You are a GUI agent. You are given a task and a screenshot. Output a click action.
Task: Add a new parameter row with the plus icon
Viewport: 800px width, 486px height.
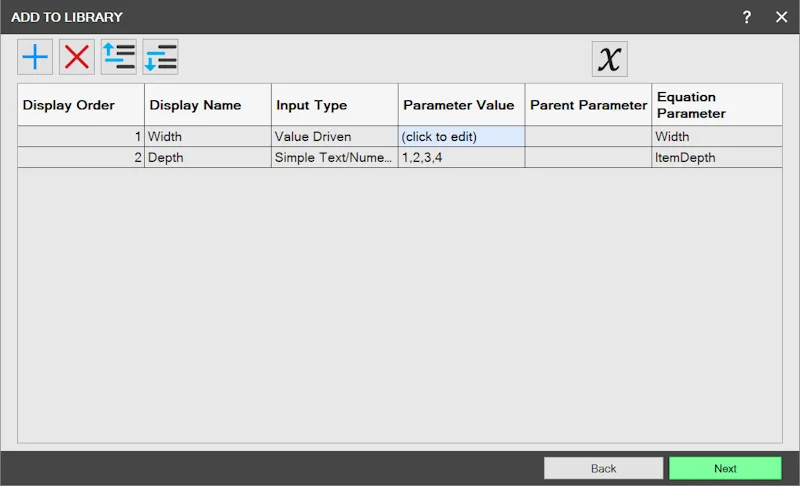coord(35,57)
